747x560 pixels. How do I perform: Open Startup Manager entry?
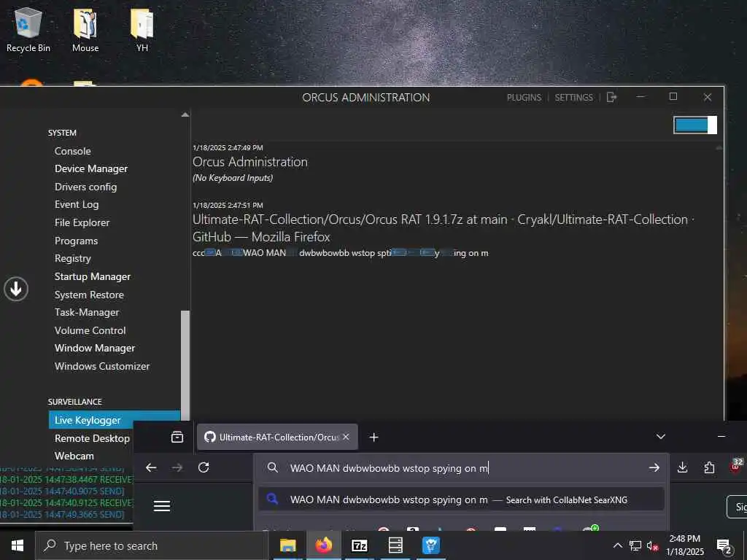pyautogui.click(x=93, y=276)
